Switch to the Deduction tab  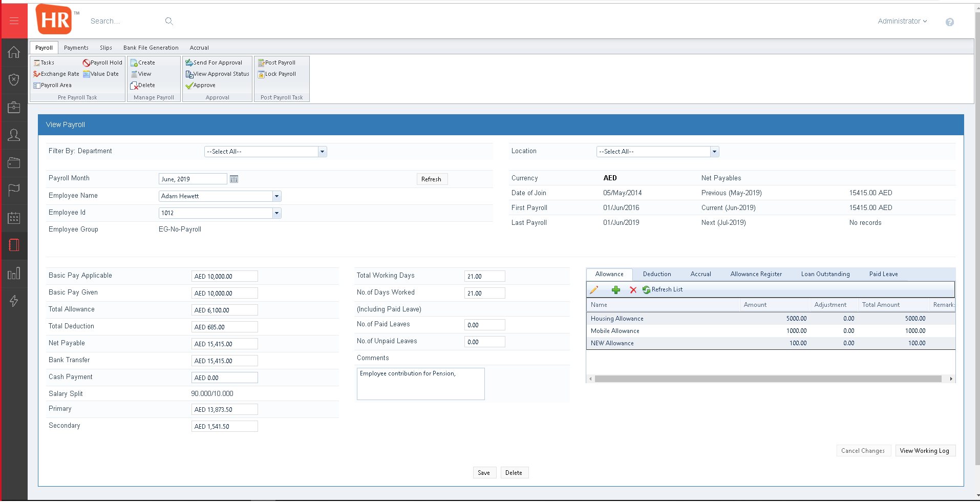(x=657, y=274)
